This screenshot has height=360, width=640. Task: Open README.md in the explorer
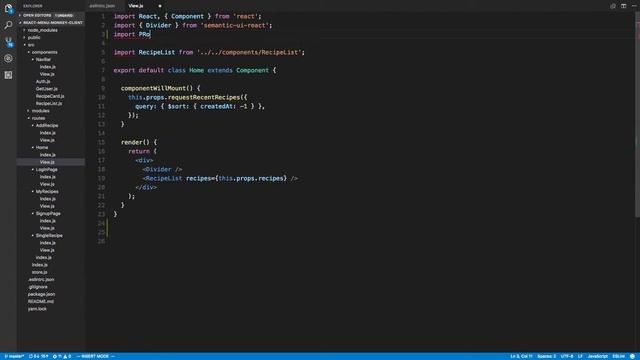coord(40,302)
